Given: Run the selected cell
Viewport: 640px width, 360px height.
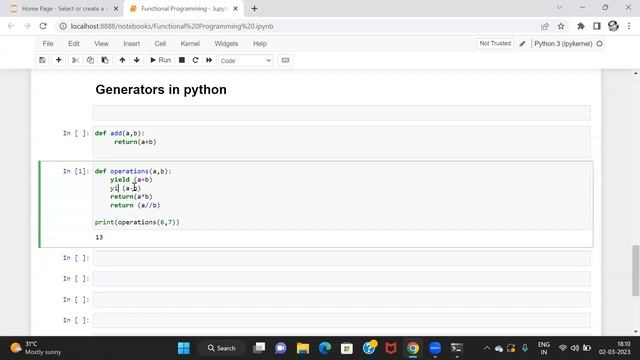Looking at the screenshot, I should (x=160, y=60).
